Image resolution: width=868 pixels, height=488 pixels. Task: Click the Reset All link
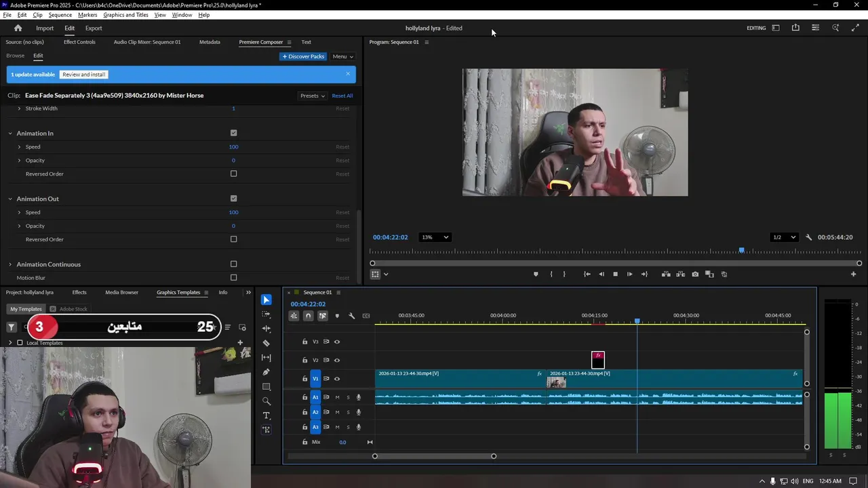click(x=342, y=96)
